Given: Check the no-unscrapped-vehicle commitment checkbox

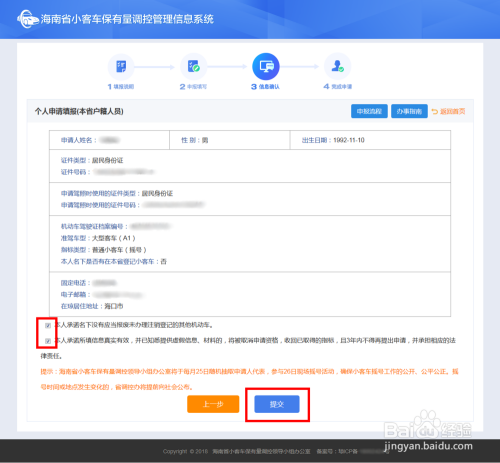Looking at the screenshot, I should 48,325.
